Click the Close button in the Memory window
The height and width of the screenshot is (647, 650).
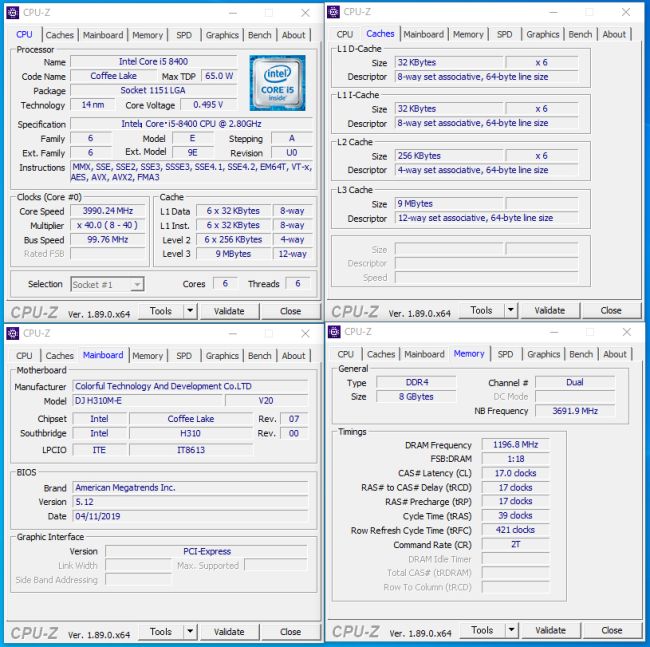tap(612, 630)
